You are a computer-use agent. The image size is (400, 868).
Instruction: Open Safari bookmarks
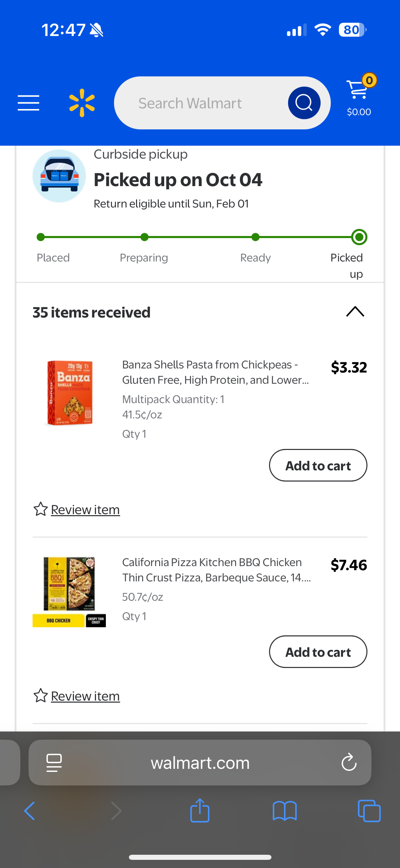click(285, 811)
